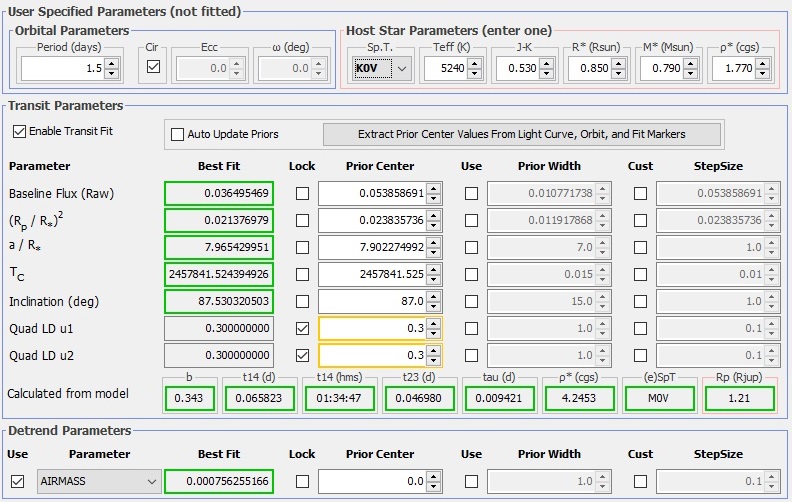Increase the Period (days) value with up arrow

(112, 63)
